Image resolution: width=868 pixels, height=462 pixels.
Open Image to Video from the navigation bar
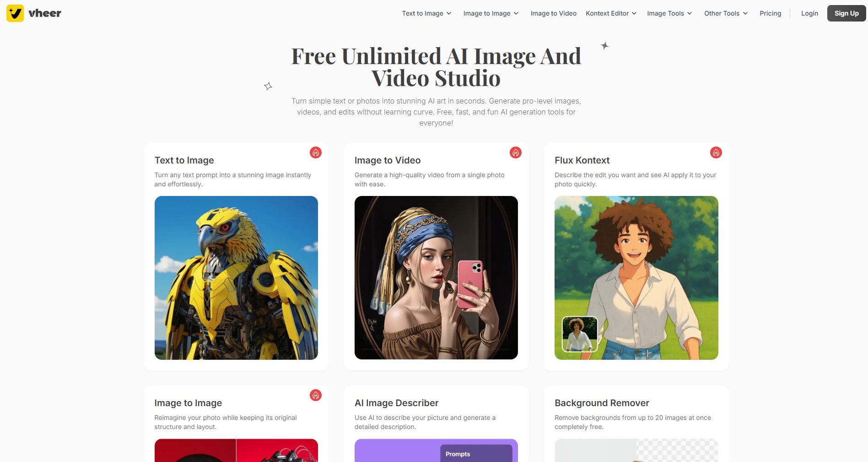553,13
